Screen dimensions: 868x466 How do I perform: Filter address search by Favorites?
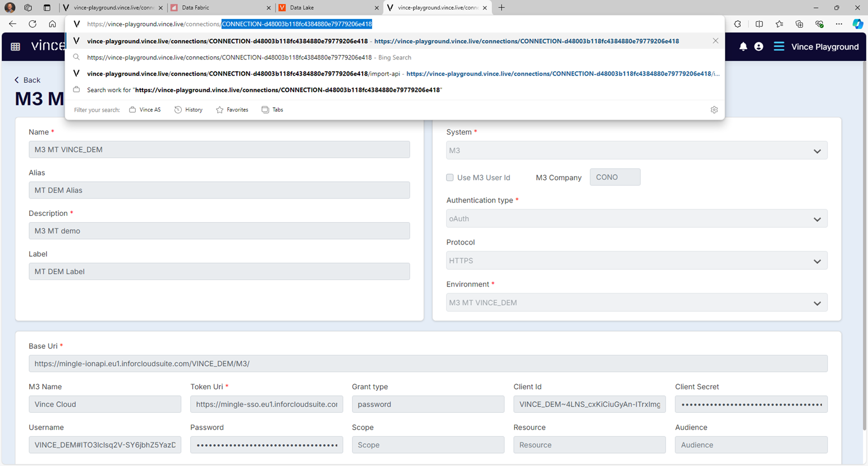point(232,110)
